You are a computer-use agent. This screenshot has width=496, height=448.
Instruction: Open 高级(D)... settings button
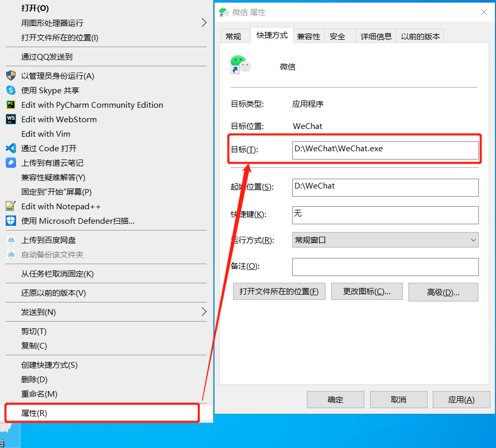click(x=443, y=292)
